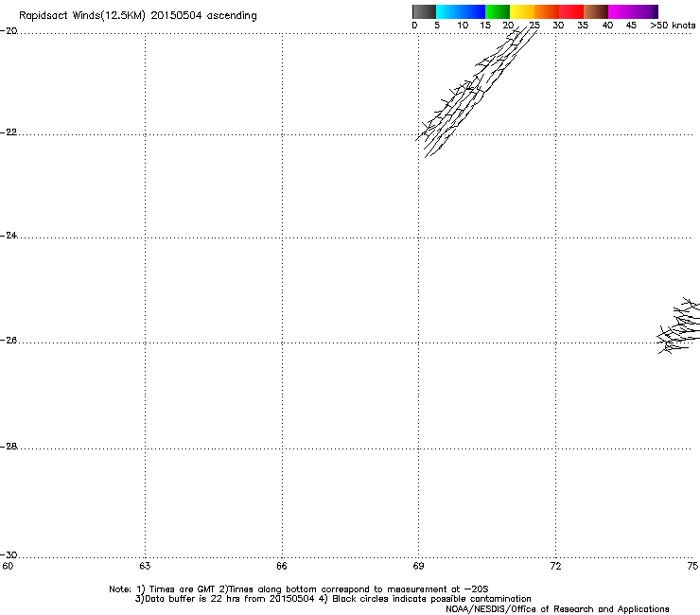700x615 pixels.
Task: Click the '63' longitude axis label
Action: point(145,567)
